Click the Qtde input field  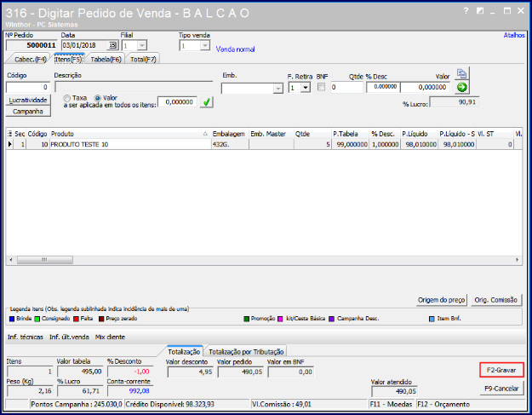click(346, 87)
